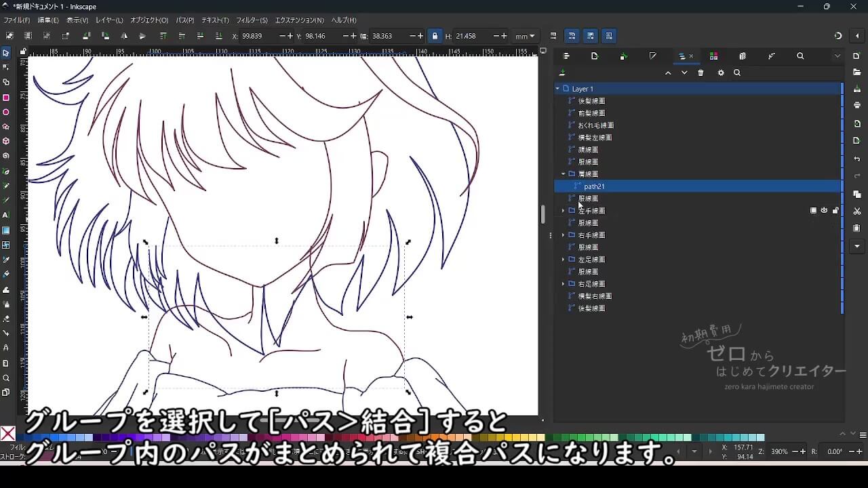Open the フィルター(S) menu
Image resolution: width=868 pixels, height=488 pixels.
tap(252, 20)
